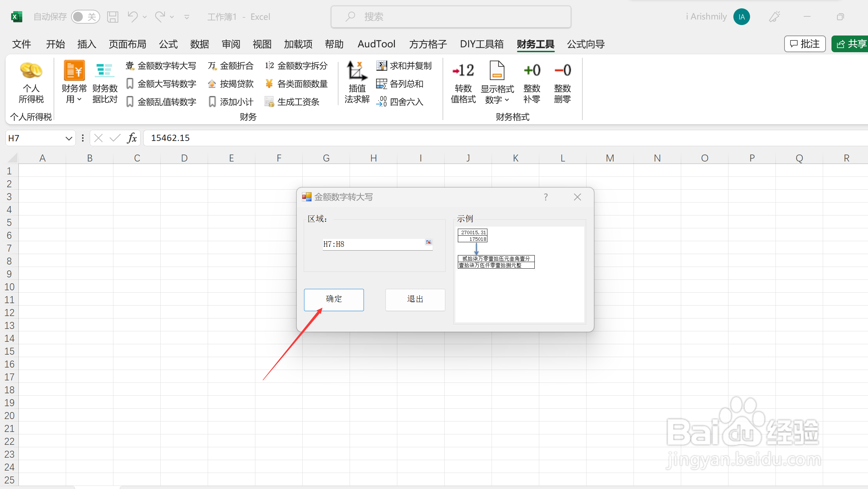Click the 添加小计 tool

click(231, 102)
